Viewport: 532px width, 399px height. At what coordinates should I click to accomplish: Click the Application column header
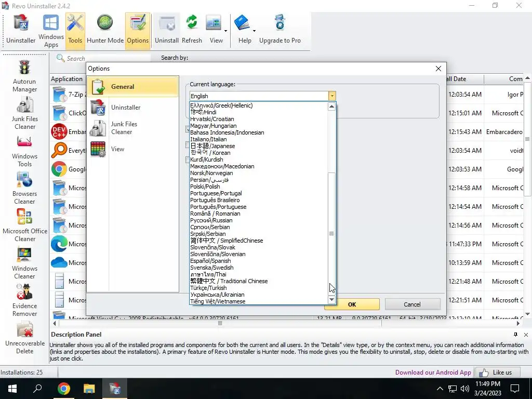(68, 79)
